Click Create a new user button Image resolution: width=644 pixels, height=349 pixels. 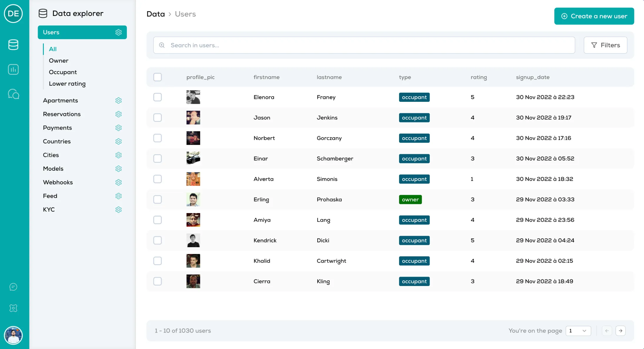tap(594, 16)
